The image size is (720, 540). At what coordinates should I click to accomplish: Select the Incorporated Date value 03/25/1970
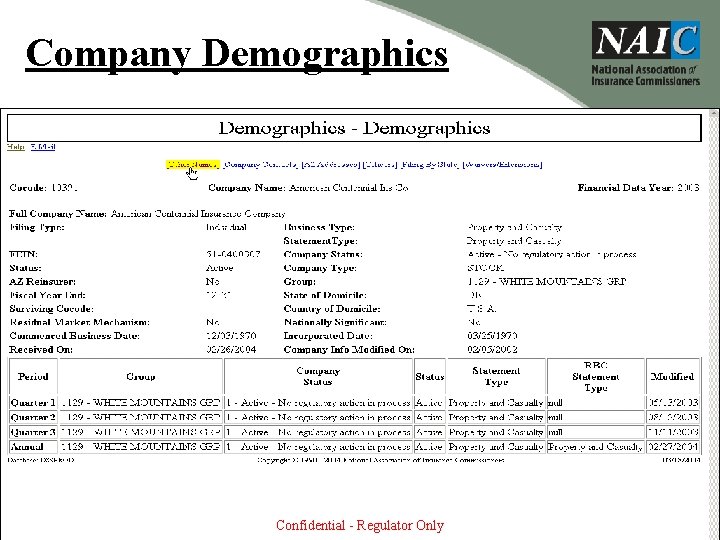tap(492, 336)
